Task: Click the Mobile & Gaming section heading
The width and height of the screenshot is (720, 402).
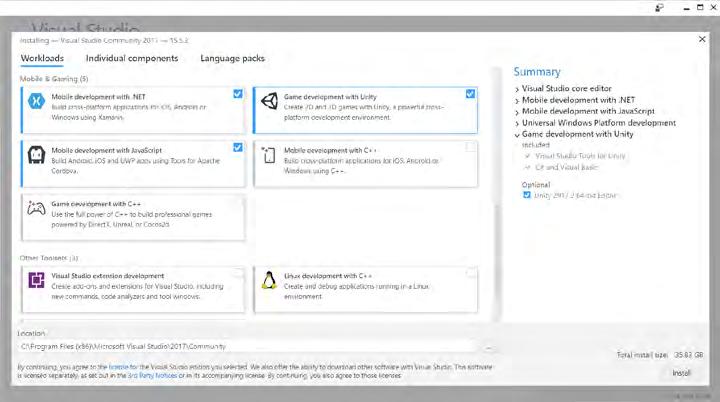Action: tap(54, 79)
